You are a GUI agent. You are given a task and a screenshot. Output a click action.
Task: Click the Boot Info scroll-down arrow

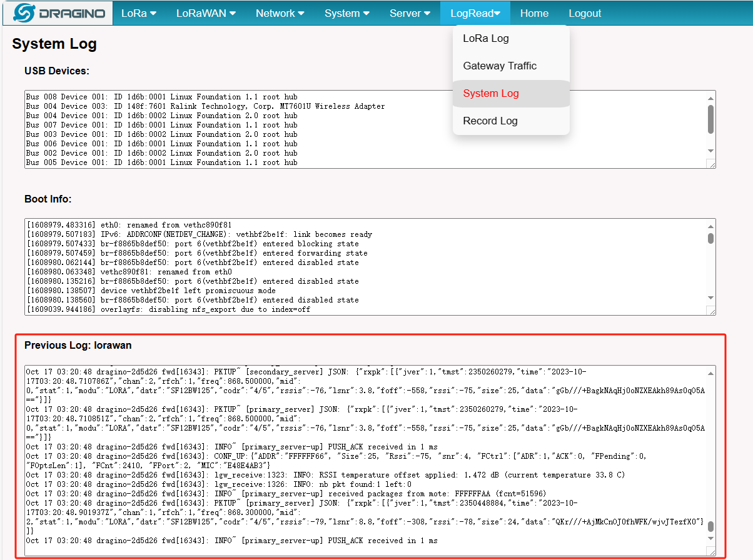point(710,298)
